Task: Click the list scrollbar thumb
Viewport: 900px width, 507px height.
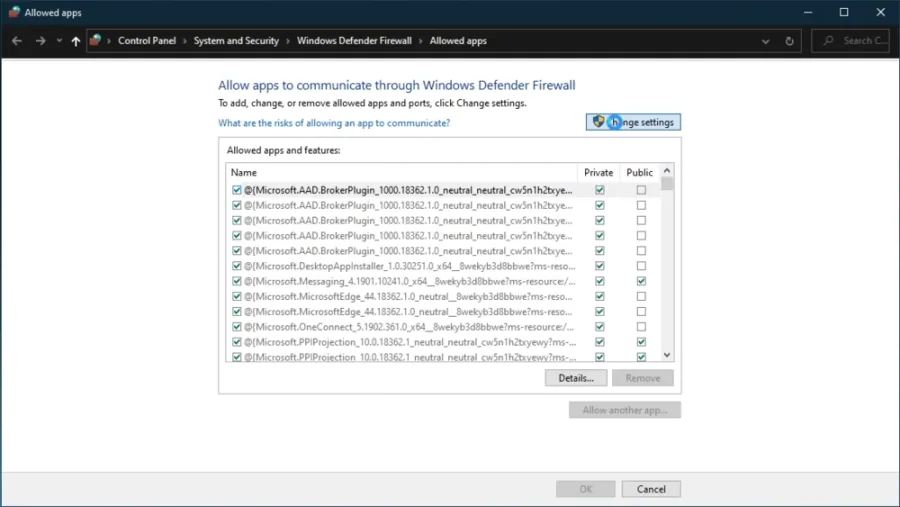Action: click(666, 184)
